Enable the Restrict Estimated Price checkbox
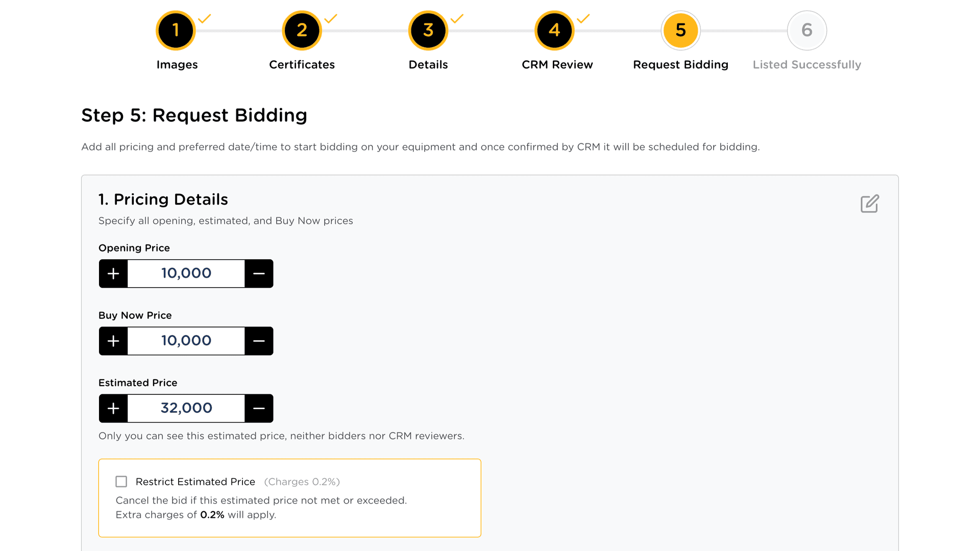980x551 pixels. click(x=121, y=482)
